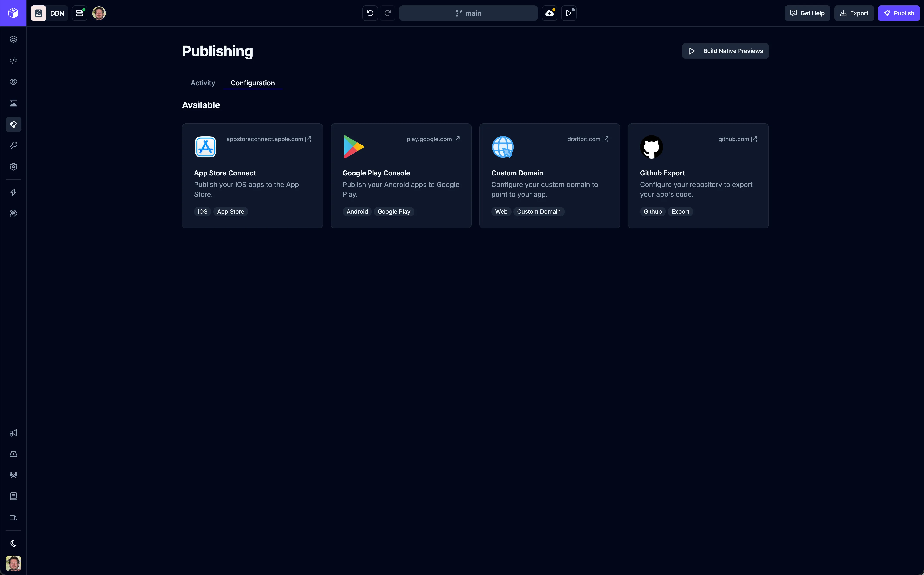Toggle the live preview eye icon
Viewport: 924px width, 575px height.
coord(13,82)
